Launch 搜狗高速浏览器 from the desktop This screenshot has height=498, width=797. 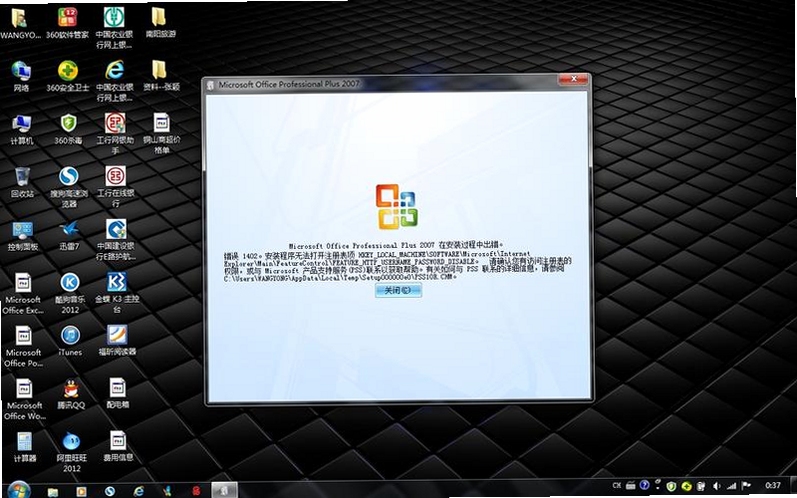[x=69, y=187]
